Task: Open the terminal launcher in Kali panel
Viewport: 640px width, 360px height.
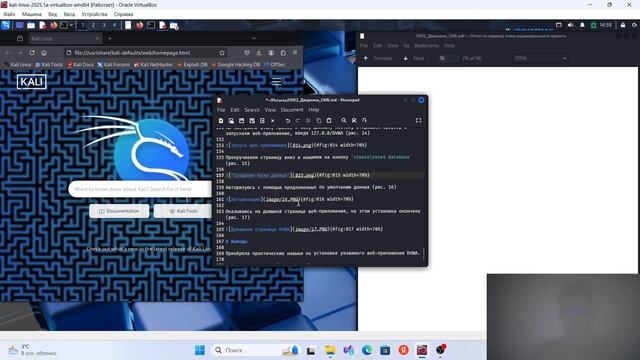Action: pyautogui.click(x=64, y=25)
